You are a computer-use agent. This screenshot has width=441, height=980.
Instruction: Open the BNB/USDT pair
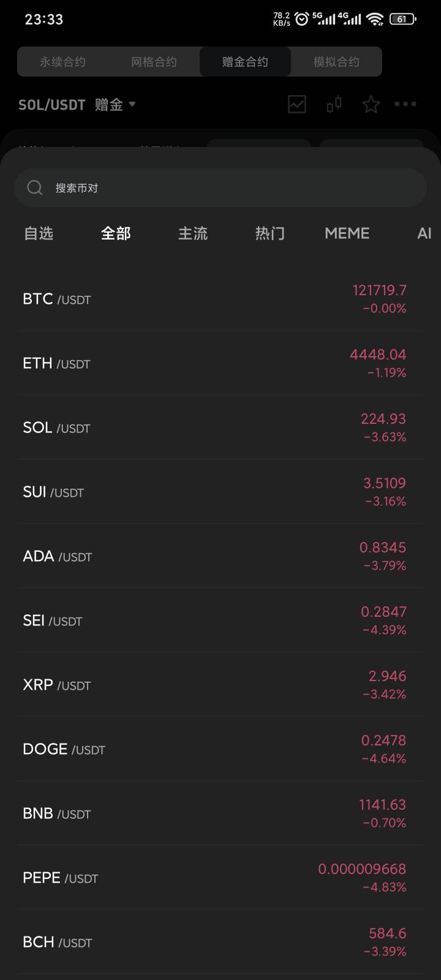click(x=221, y=813)
